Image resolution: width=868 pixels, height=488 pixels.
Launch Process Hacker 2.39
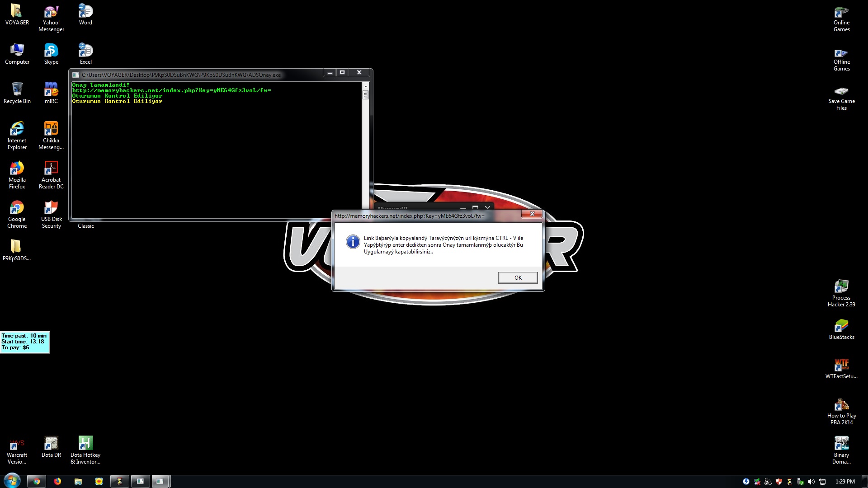tap(841, 293)
